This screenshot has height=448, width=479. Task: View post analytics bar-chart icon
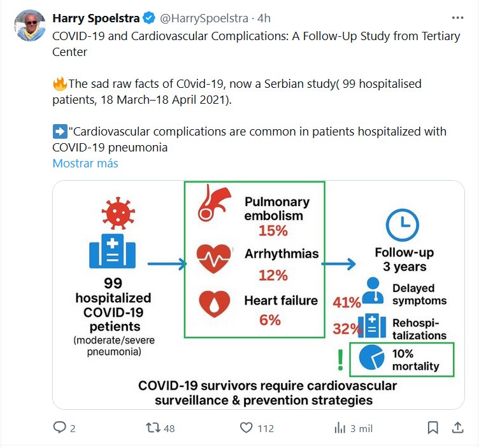click(x=340, y=428)
